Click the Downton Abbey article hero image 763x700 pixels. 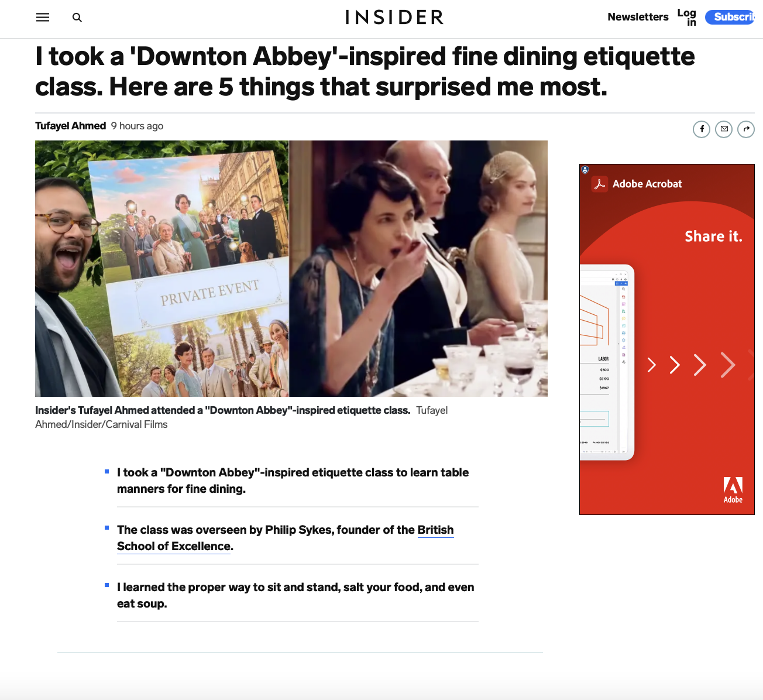291,269
